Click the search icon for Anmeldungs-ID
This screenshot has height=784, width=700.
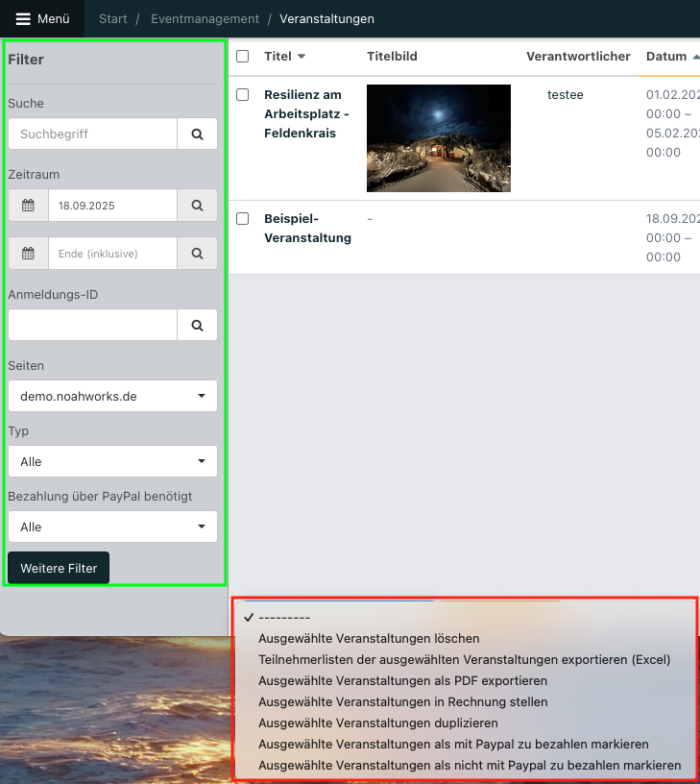[x=198, y=326]
